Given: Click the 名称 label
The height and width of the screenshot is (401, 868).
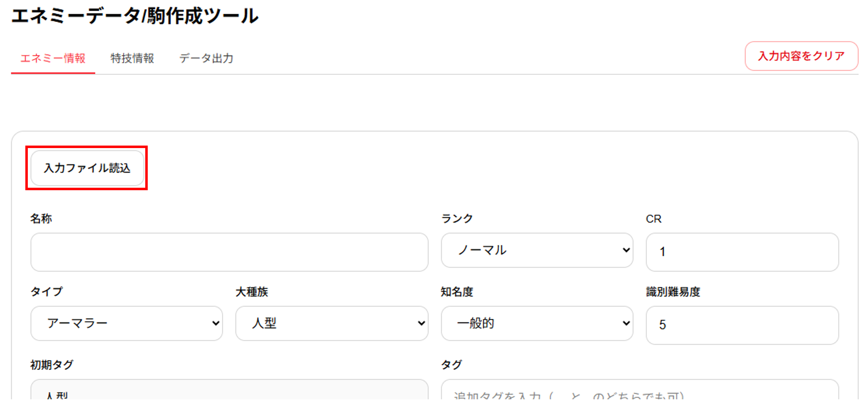Looking at the screenshot, I should click(x=41, y=218).
